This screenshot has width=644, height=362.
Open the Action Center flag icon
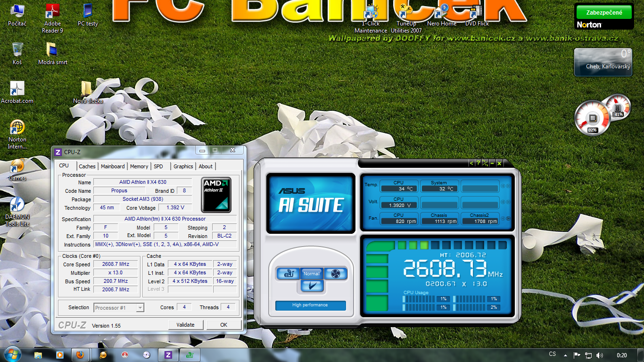(577, 355)
